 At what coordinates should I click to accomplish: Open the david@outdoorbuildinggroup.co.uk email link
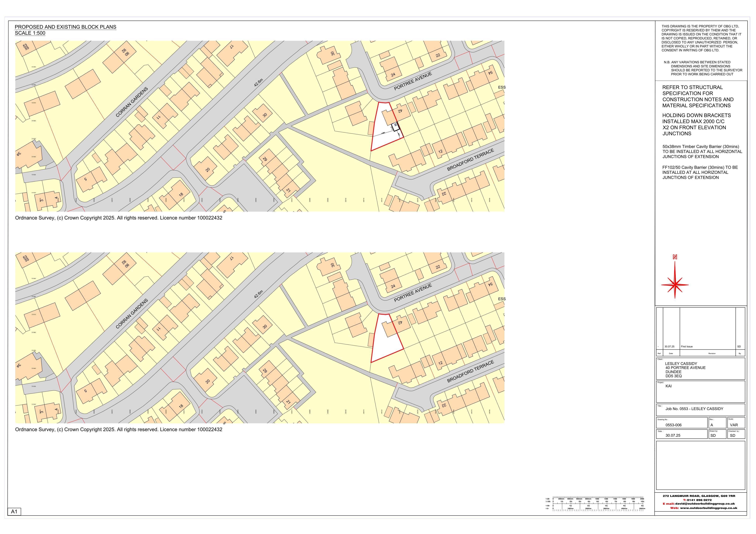point(705,504)
